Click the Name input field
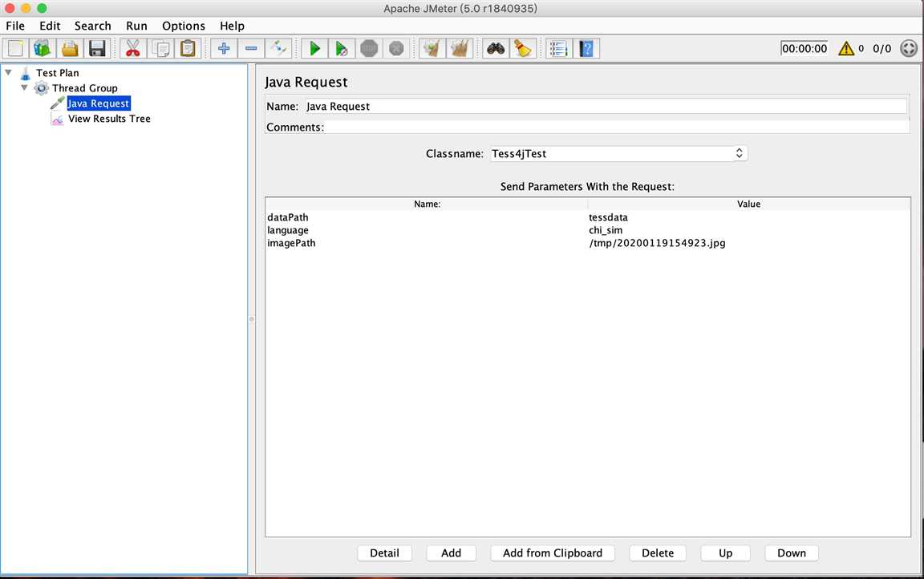The width and height of the screenshot is (924, 579). pos(606,107)
